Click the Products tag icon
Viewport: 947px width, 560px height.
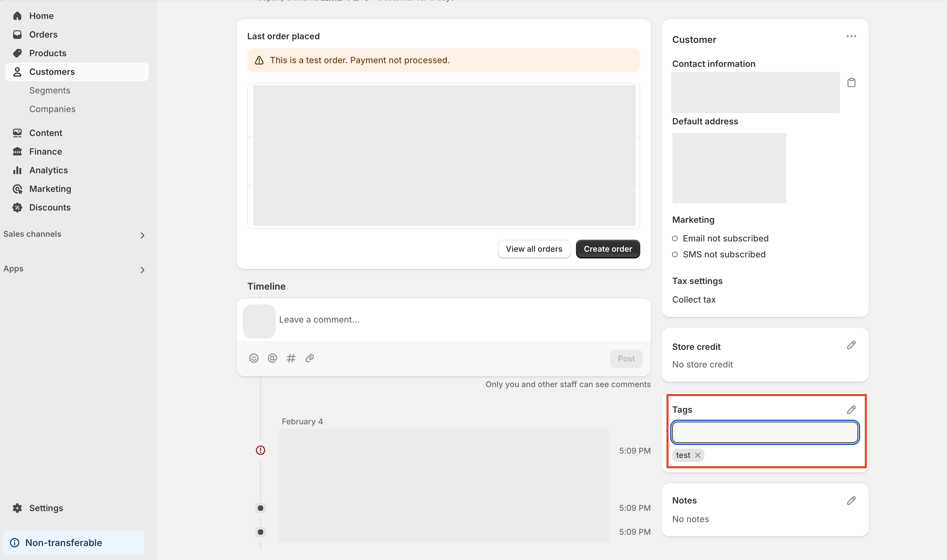pyautogui.click(x=17, y=53)
